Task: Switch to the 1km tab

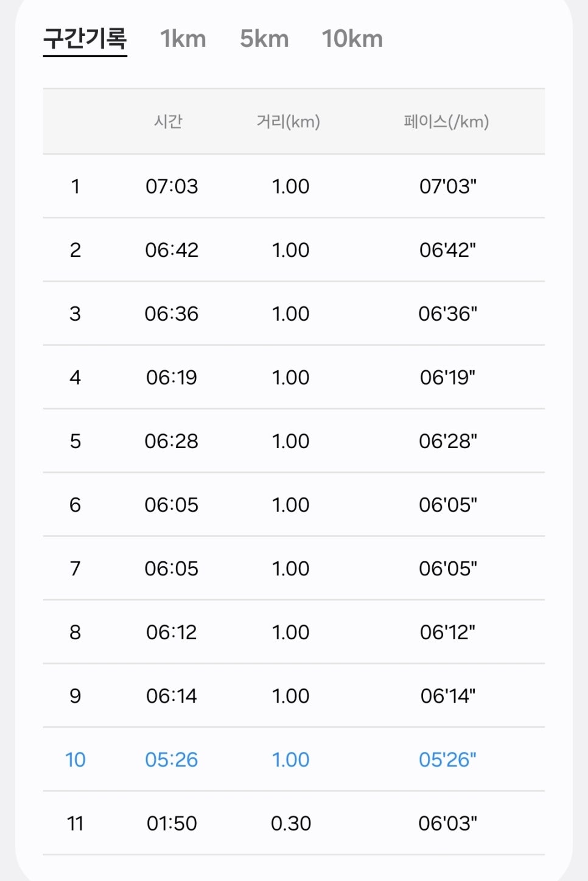Action: coord(183,39)
